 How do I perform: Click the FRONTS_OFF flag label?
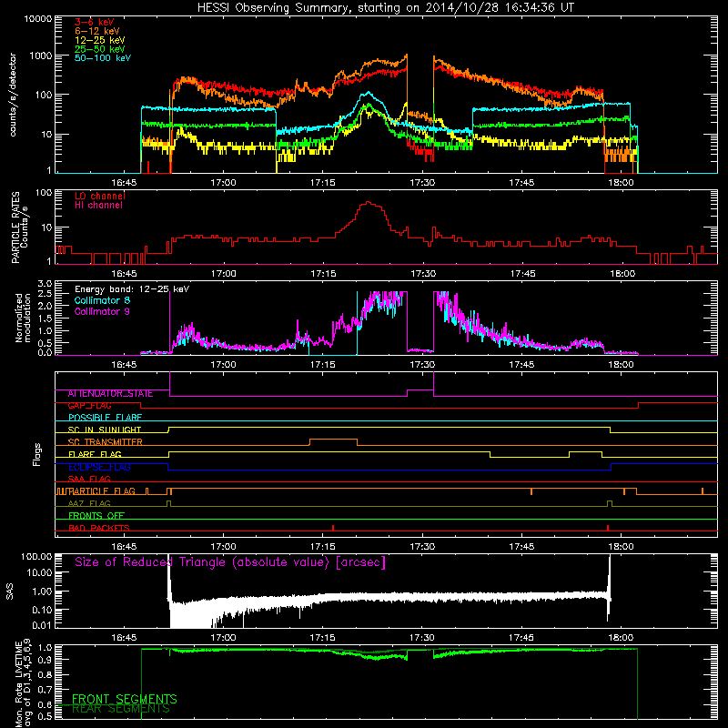pyautogui.click(x=96, y=516)
